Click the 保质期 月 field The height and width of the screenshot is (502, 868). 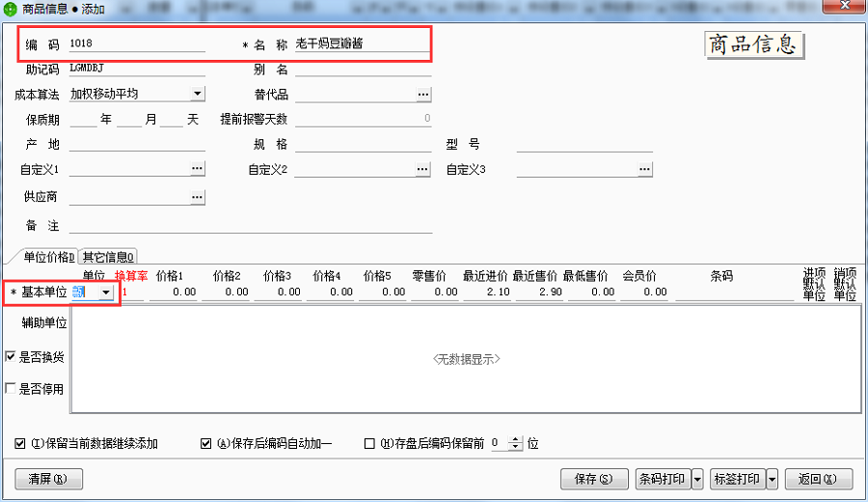click(x=129, y=119)
